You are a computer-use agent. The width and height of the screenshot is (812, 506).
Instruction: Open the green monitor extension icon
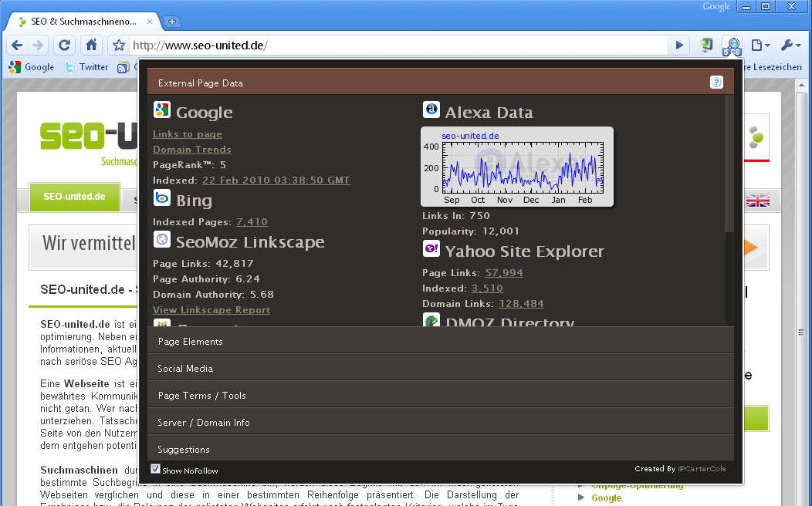706,46
